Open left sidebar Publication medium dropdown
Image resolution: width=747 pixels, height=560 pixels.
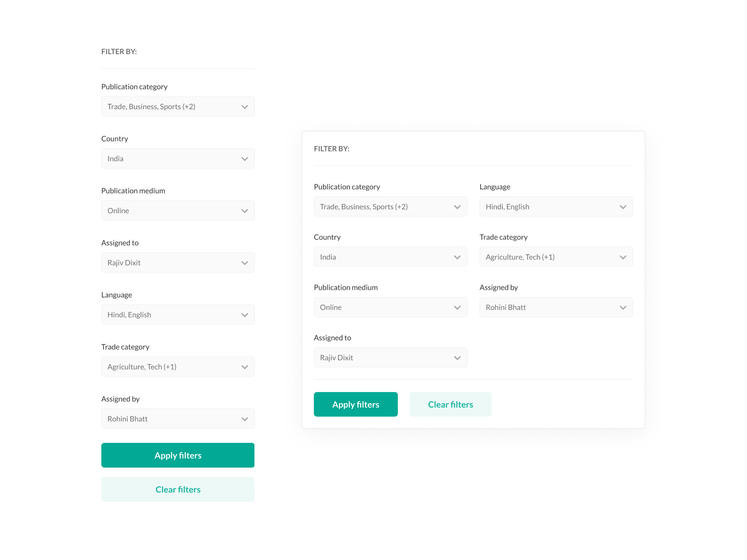pyautogui.click(x=178, y=210)
